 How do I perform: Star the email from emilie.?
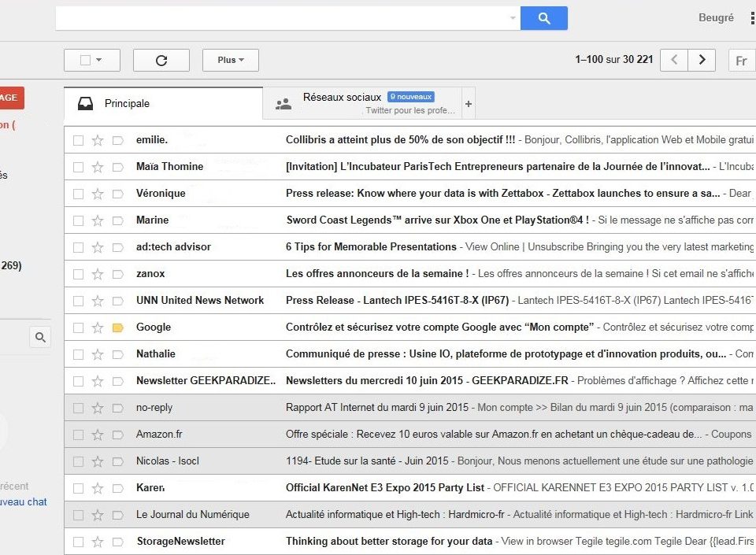pyautogui.click(x=98, y=140)
